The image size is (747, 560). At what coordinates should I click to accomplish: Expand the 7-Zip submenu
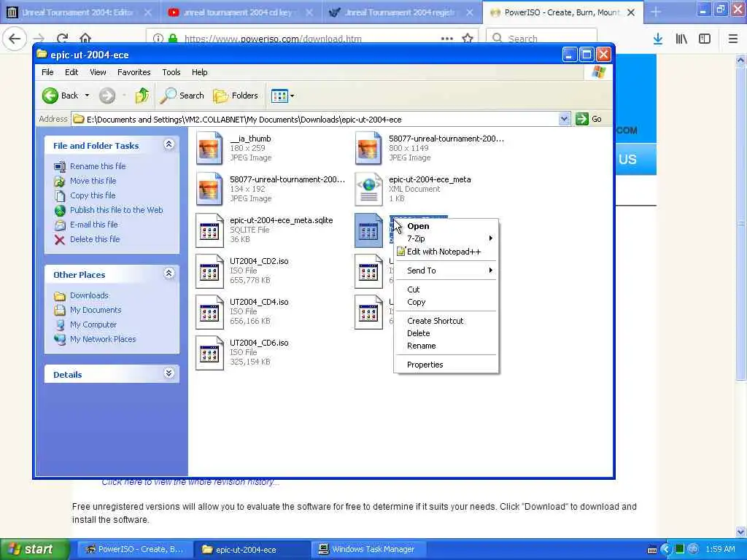pyautogui.click(x=446, y=238)
